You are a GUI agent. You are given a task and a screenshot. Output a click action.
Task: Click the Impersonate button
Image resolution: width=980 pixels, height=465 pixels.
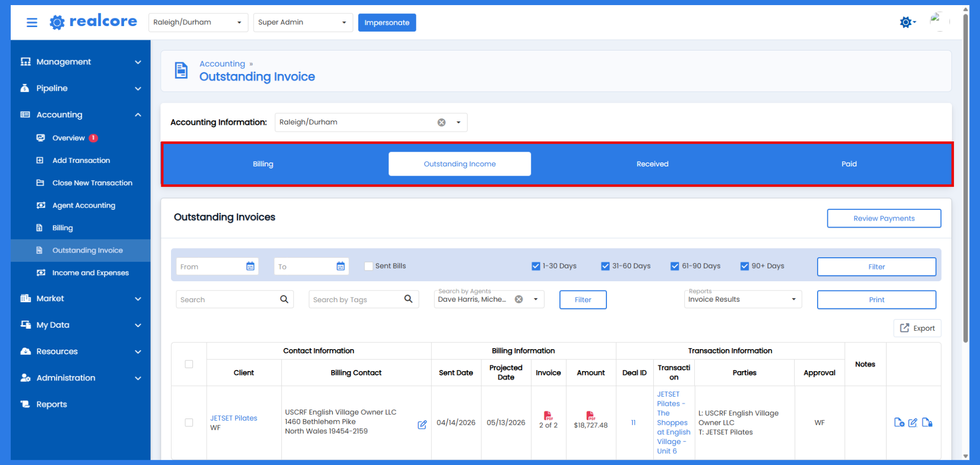pyautogui.click(x=387, y=22)
